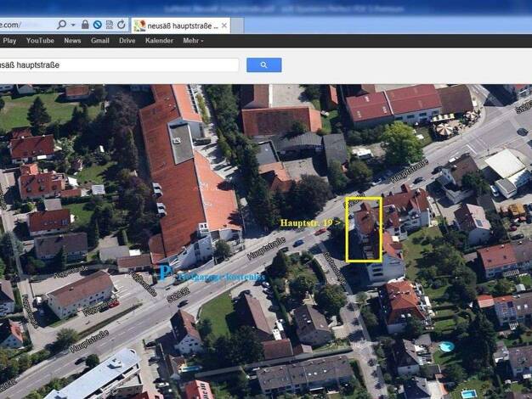Open the address bar search dropdown arrow
The height and width of the screenshot is (399, 532).
pyautogui.click(x=72, y=25)
